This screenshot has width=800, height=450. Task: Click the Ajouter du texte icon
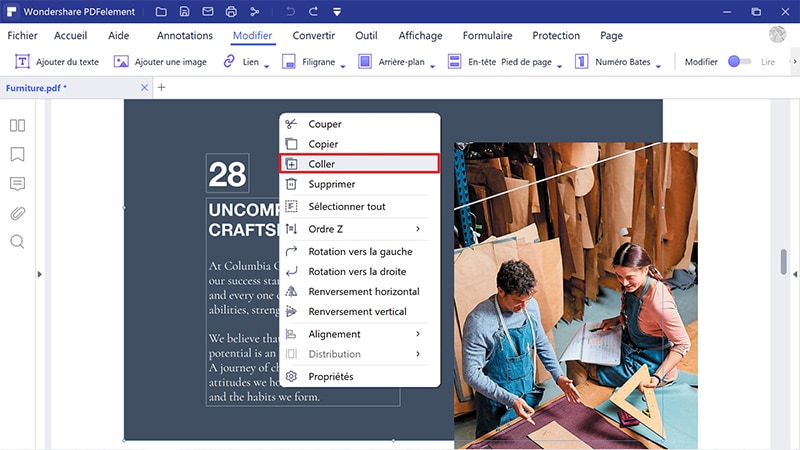pyautogui.click(x=22, y=61)
